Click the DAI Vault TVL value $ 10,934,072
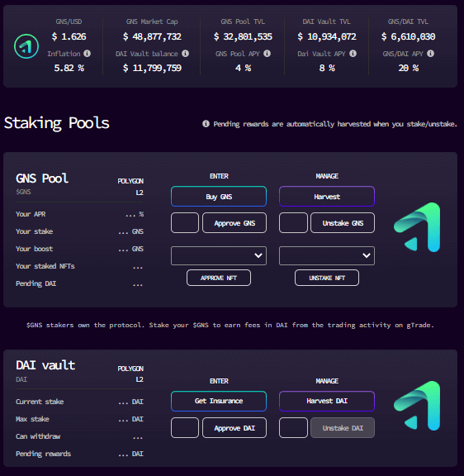Image resolution: width=464 pixels, height=476 pixels. (x=327, y=36)
